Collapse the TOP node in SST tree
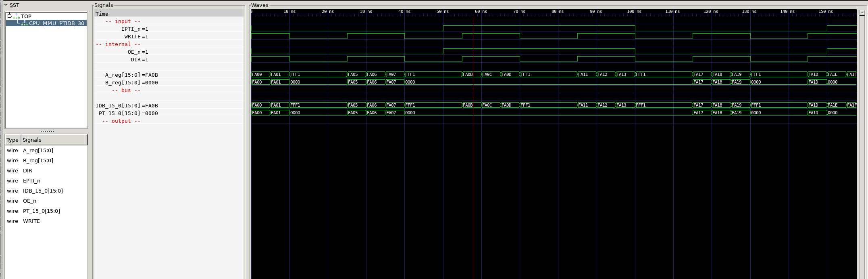868x279 pixels. point(9,16)
